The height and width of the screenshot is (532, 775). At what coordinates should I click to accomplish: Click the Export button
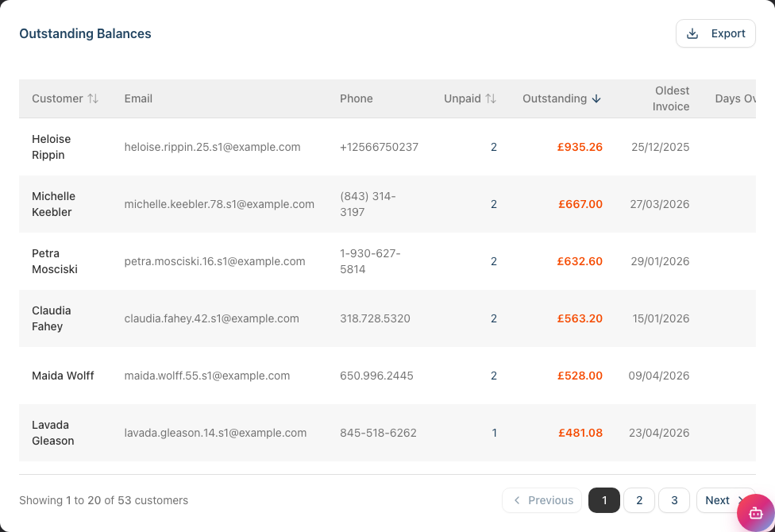715,33
